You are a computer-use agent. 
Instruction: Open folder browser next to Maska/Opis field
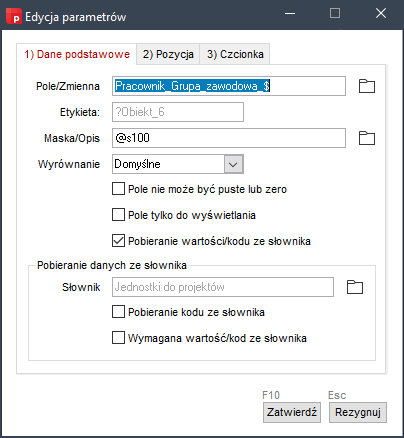point(367,138)
